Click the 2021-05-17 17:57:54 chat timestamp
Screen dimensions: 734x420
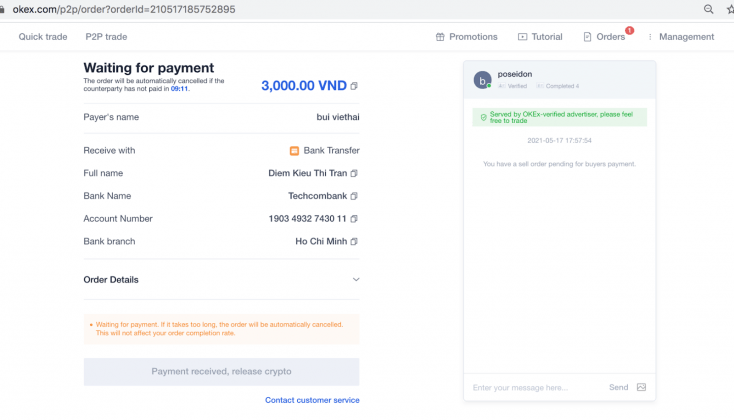click(559, 140)
